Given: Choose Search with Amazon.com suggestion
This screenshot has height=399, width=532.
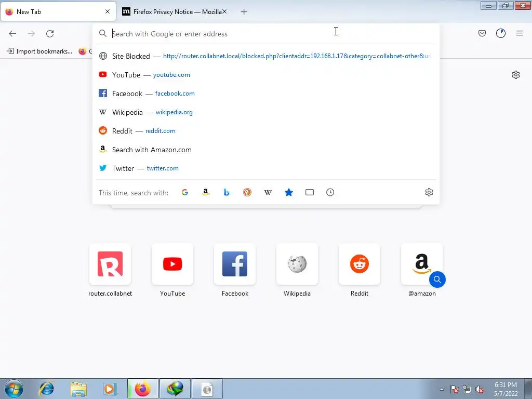Looking at the screenshot, I should coord(265,150).
